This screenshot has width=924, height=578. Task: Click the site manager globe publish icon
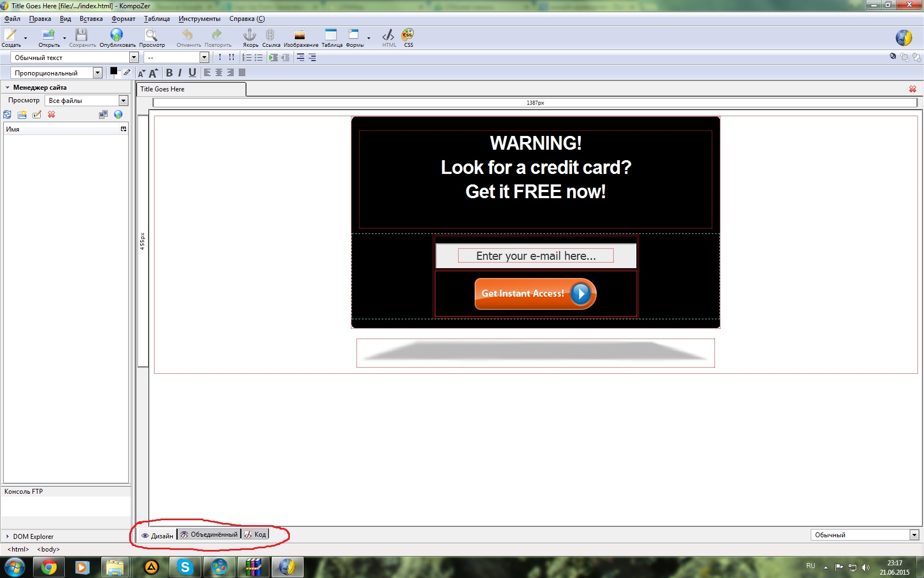118,114
